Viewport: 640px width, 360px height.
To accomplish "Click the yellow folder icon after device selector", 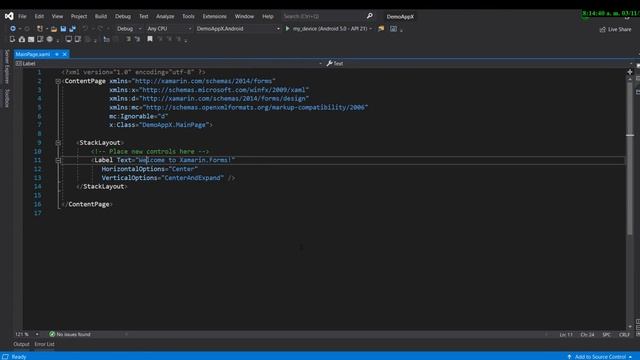I will pyautogui.click(x=381, y=29).
